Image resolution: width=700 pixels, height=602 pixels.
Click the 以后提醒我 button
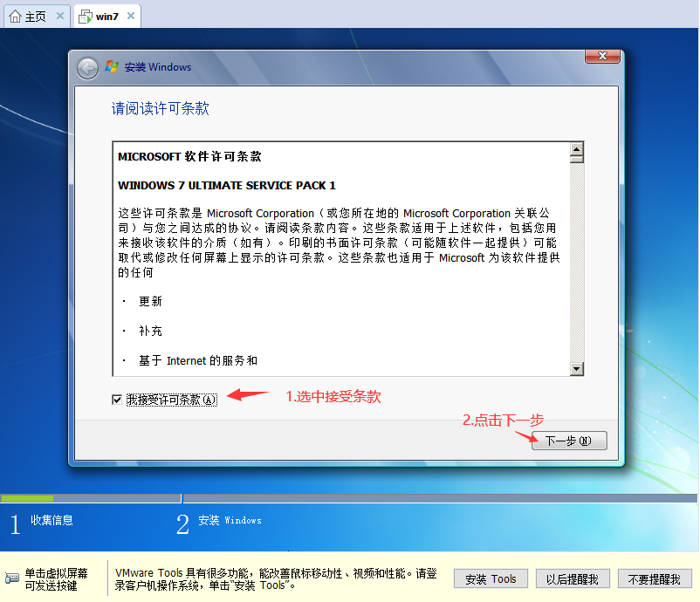pyautogui.click(x=573, y=578)
